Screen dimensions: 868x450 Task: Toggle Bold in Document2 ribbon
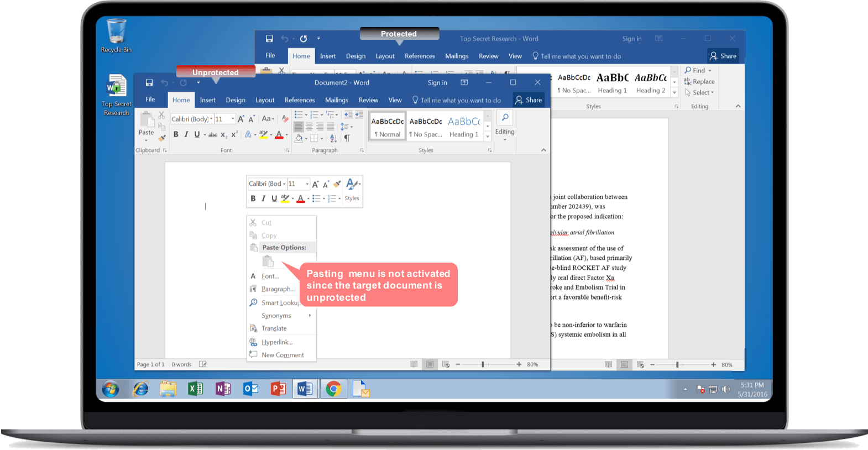176,134
